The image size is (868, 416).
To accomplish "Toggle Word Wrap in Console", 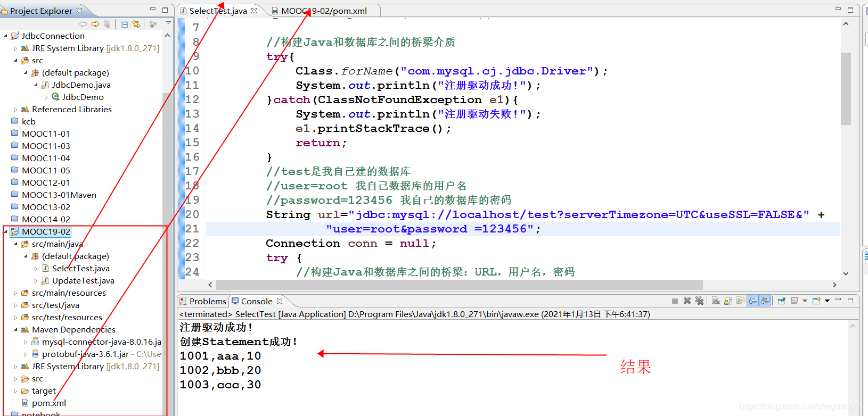I will tap(740, 301).
